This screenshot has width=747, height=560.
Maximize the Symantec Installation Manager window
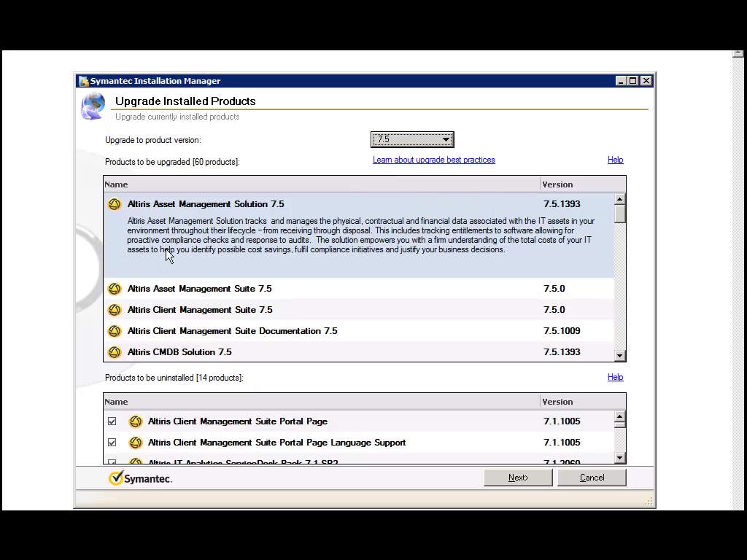[x=632, y=81]
